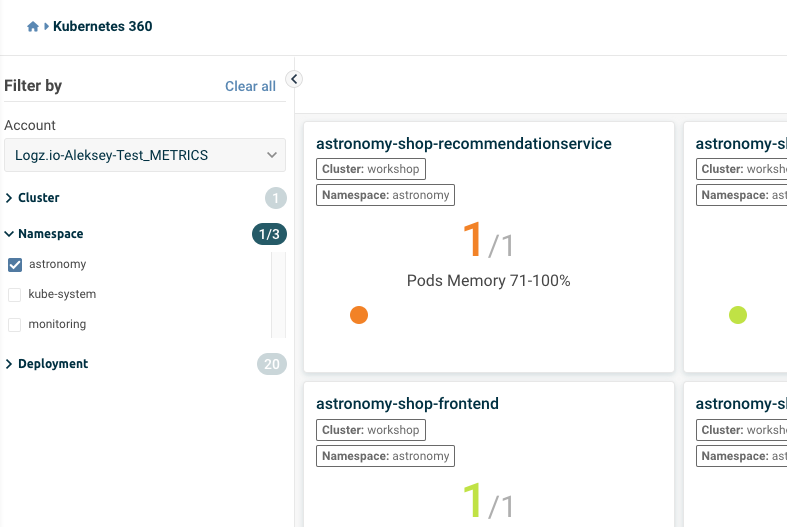Click Cluster: workshop tag on frontend card
Screen dimensions: 787x527
371,430
